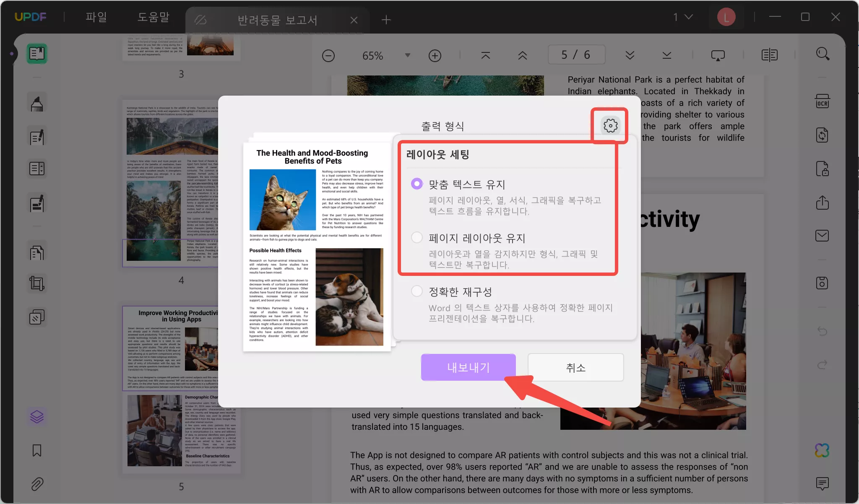Image resolution: width=859 pixels, height=504 pixels.
Task: Toggle the two-page view icon
Action: (x=770, y=55)
